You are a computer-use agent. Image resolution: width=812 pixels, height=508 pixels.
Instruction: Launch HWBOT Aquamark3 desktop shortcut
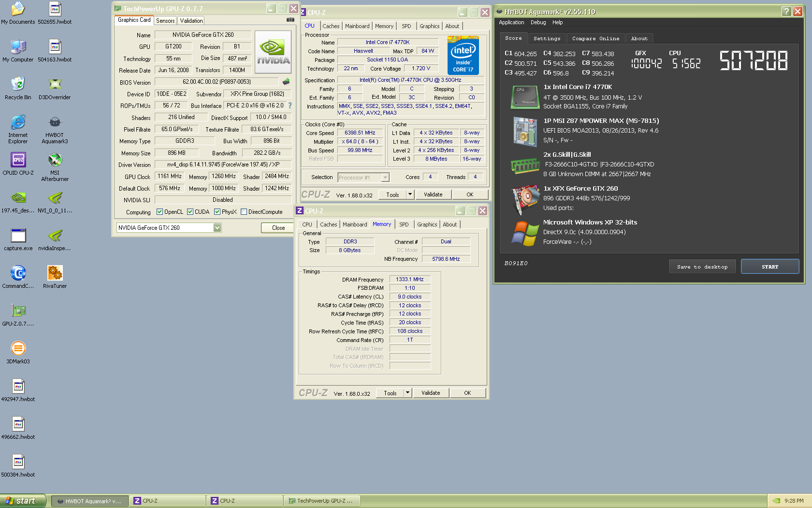point(55,130)
